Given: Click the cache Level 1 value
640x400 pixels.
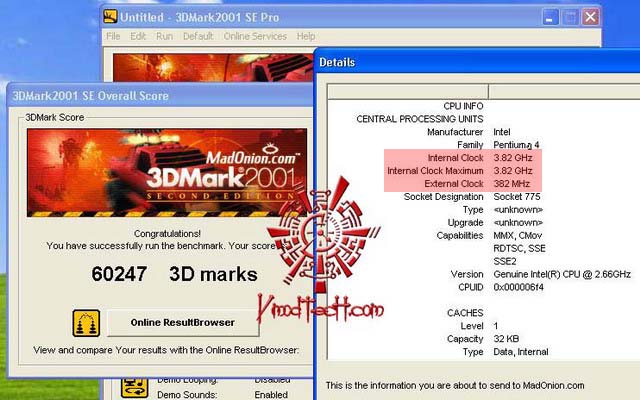Looking at the screenshot, I should click(496, 326).
